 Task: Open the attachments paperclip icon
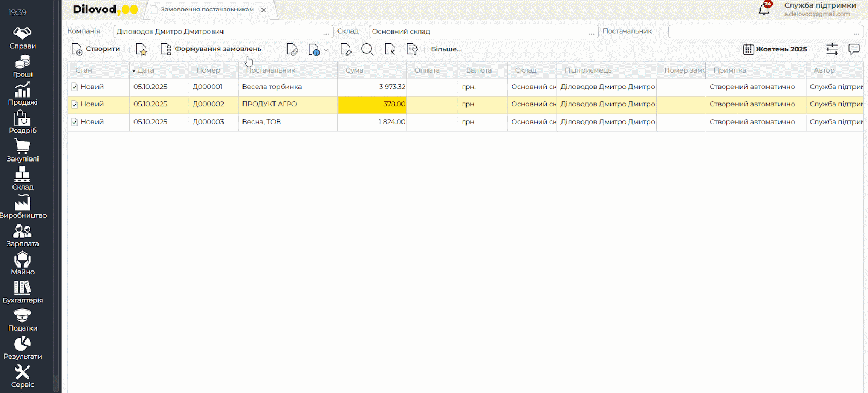click(292, 50)
